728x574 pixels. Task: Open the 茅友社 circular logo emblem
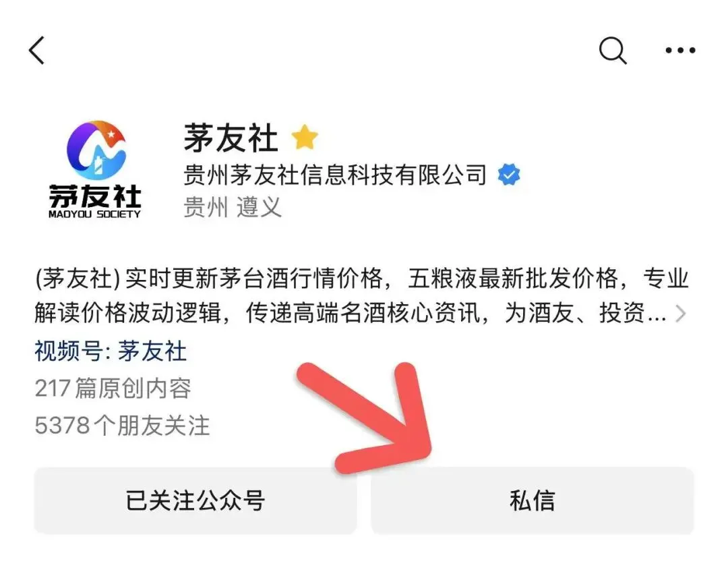96,150
